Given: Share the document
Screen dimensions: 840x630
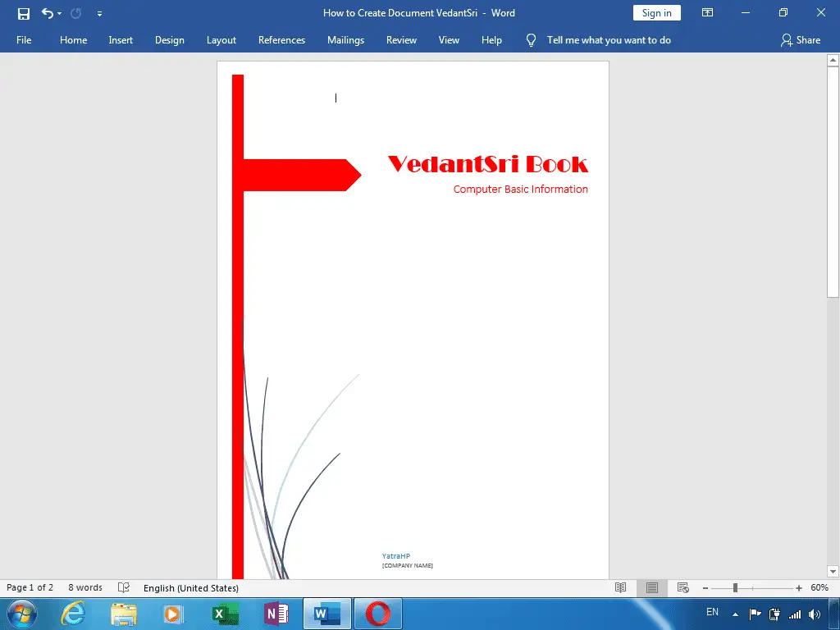Looking at the screenshot, I should (801, 40).
